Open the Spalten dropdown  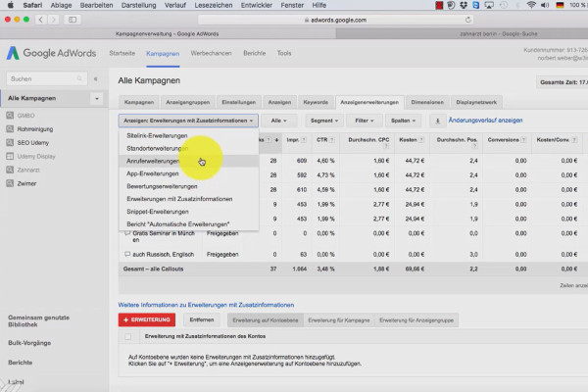[x=403, y=121]
